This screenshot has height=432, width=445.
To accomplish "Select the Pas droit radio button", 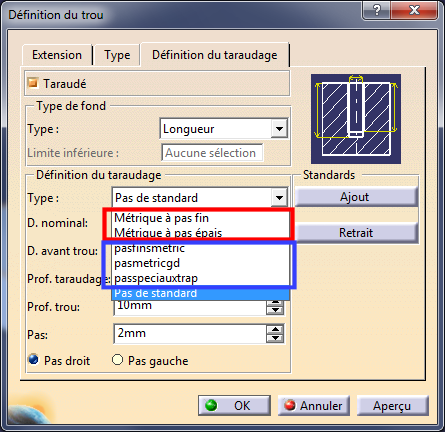I will pyautogui.click(x=33, y=360).
